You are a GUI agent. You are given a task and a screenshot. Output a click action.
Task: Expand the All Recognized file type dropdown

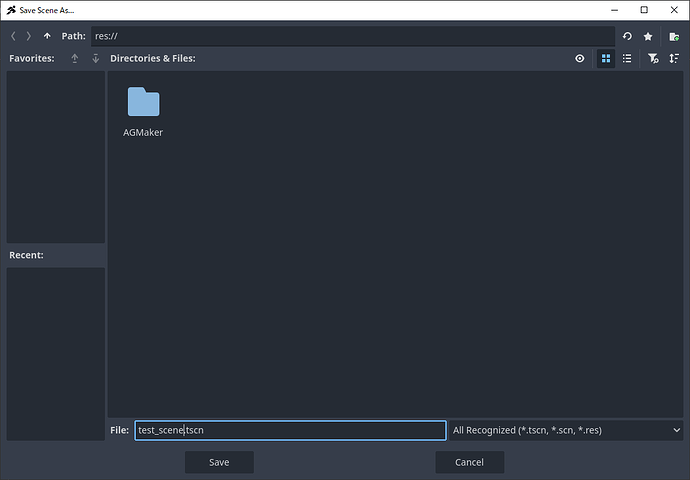(566, 430)
